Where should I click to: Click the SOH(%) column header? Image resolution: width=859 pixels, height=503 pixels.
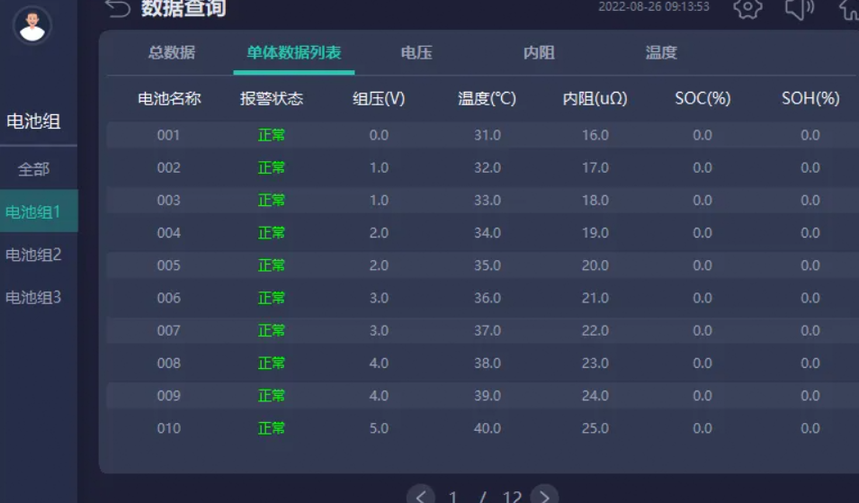[x=810, y=98]
